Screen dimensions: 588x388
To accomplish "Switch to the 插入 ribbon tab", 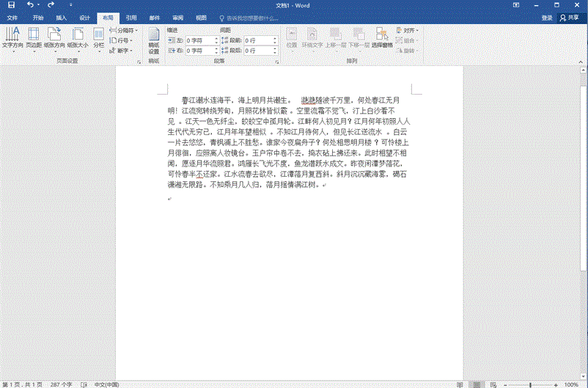I will point(62,17).
